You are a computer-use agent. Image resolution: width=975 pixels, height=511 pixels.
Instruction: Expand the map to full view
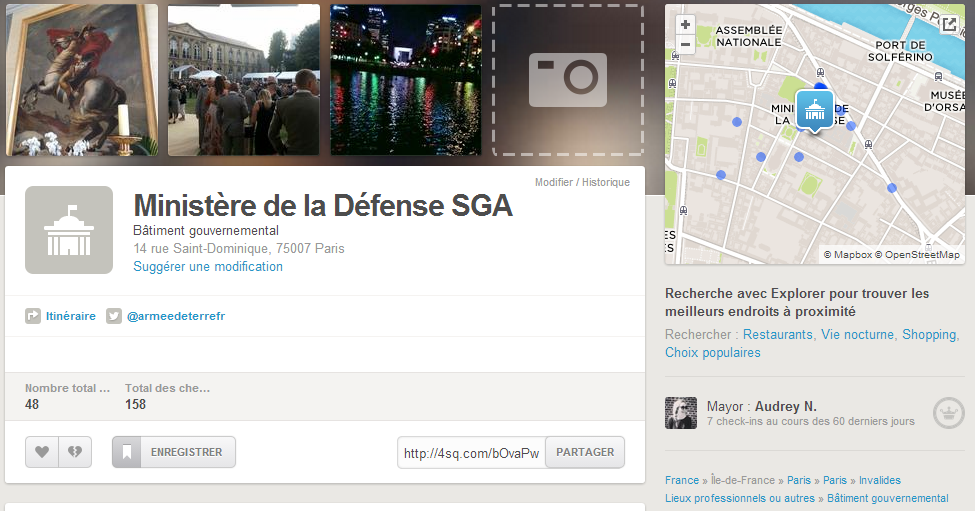point(949,24)
